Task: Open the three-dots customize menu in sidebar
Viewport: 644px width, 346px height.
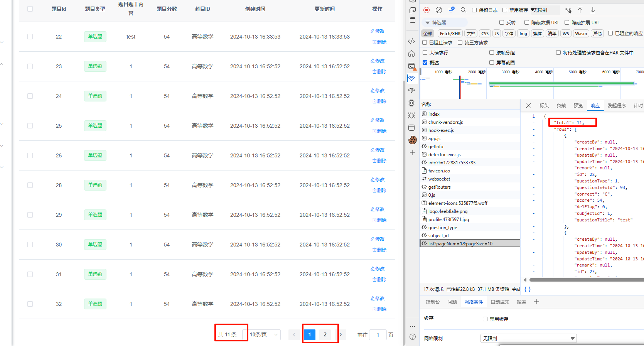Action: pyautogui.click(x=412, y=326)
